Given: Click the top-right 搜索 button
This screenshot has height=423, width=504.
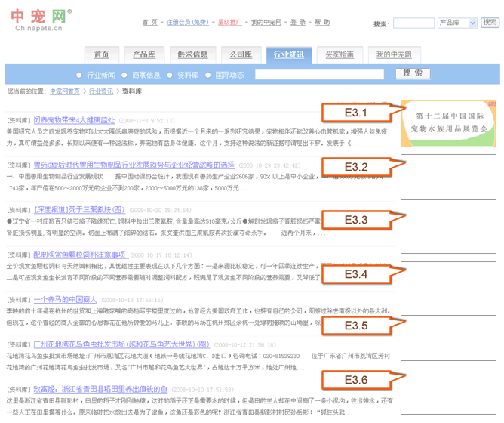Looking at the screenshot, I should coord(490,23).
